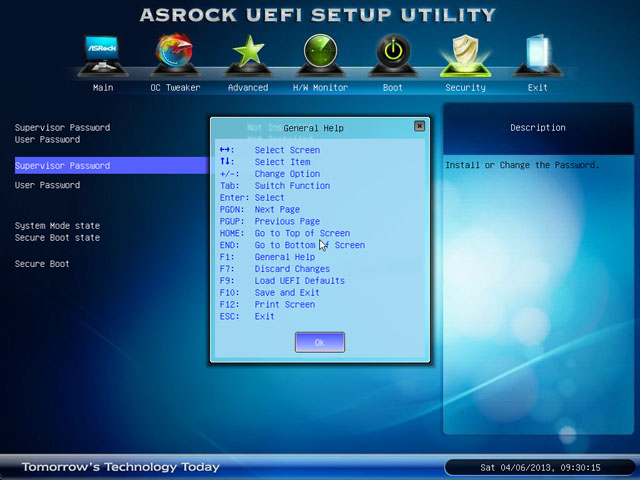Click the Secure Boot state row
This screenshot has width=640, height=480.
pyautogui.click(x=57, y=238)
